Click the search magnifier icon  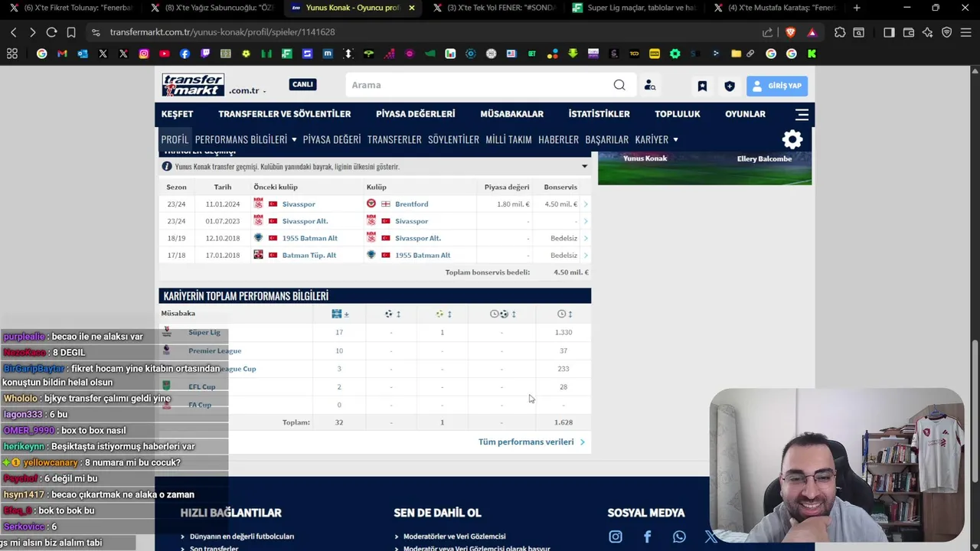point(619,85)
